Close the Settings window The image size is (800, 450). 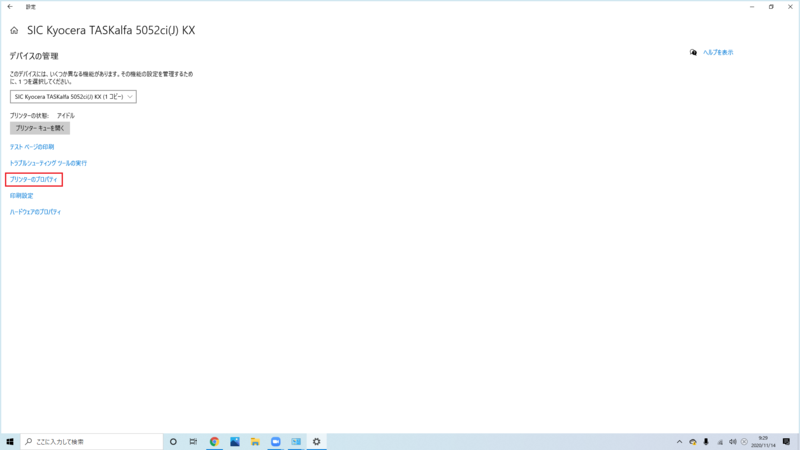(x=790, y=7)
